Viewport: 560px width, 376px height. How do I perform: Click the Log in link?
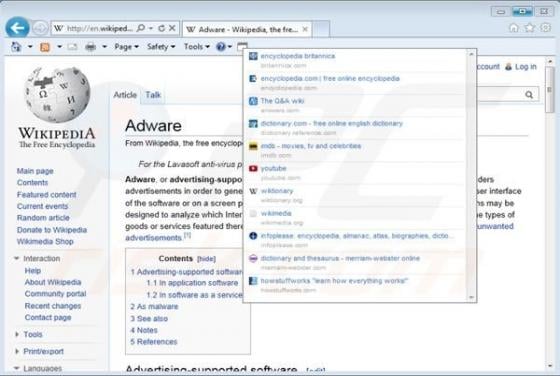coord(526,67)
